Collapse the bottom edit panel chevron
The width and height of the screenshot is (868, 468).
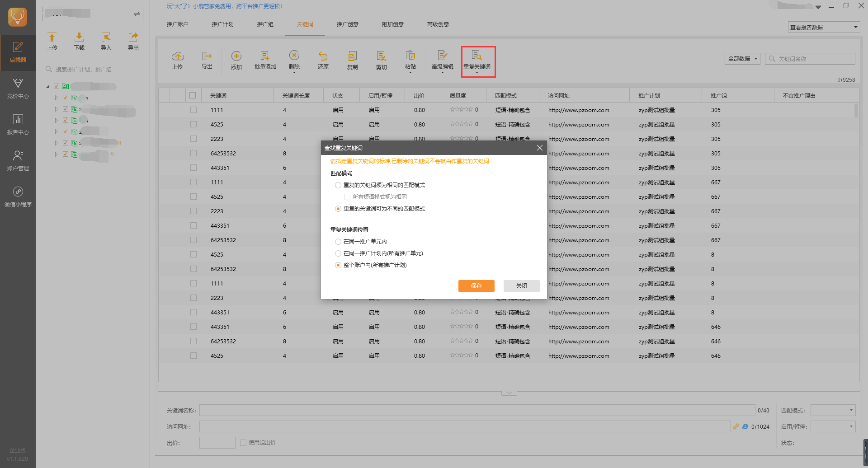(509, 393)
